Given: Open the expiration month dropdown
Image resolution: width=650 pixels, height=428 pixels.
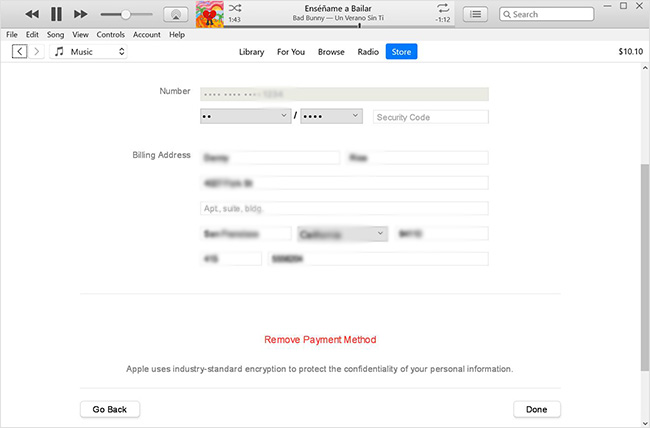Looking at the screenshot, I should [245, 116].
